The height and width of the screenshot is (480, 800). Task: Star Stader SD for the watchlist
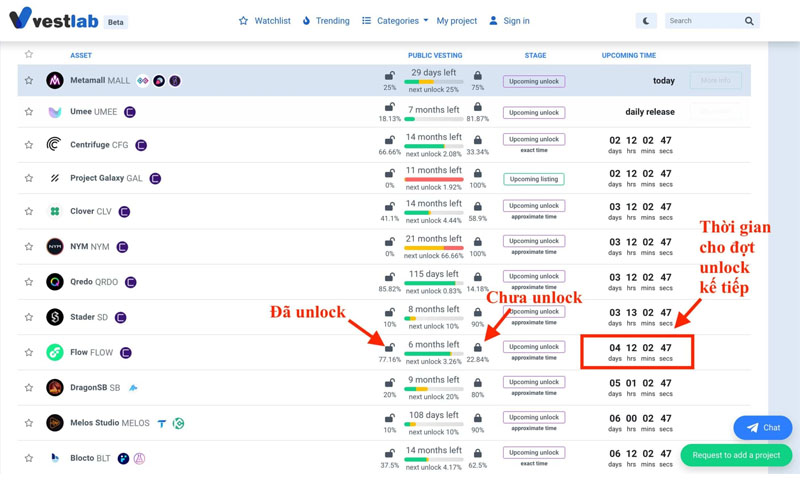[29, 317]
